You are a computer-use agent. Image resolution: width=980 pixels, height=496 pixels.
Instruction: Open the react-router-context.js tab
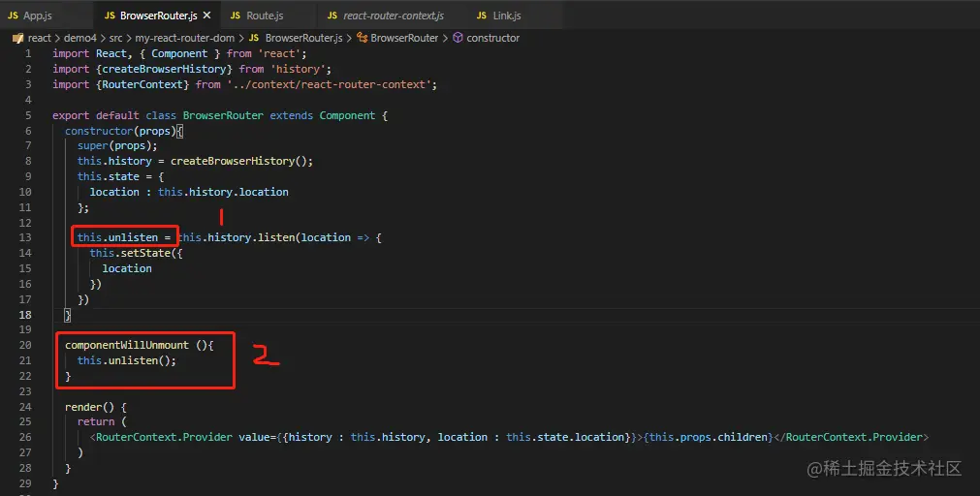pyautogui.click(x=394, y=15)
